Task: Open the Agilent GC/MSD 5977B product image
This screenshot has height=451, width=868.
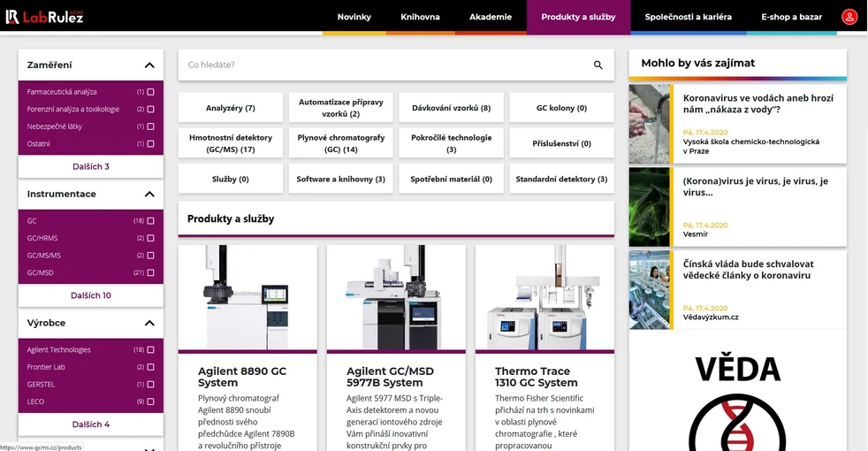Action: tap(396, 297)
